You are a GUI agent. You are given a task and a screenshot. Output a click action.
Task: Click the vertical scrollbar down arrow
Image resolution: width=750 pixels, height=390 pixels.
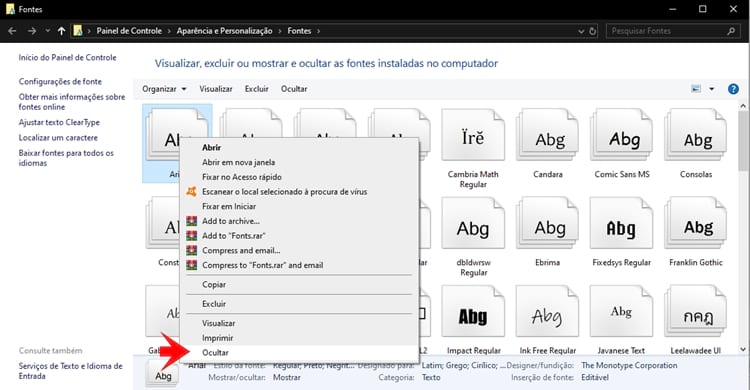[x=743, y=349]
